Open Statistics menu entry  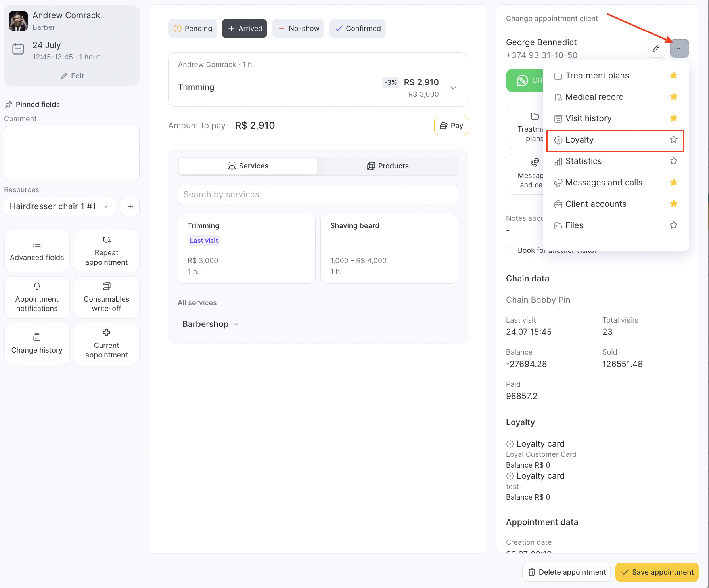tap(583, 161)
